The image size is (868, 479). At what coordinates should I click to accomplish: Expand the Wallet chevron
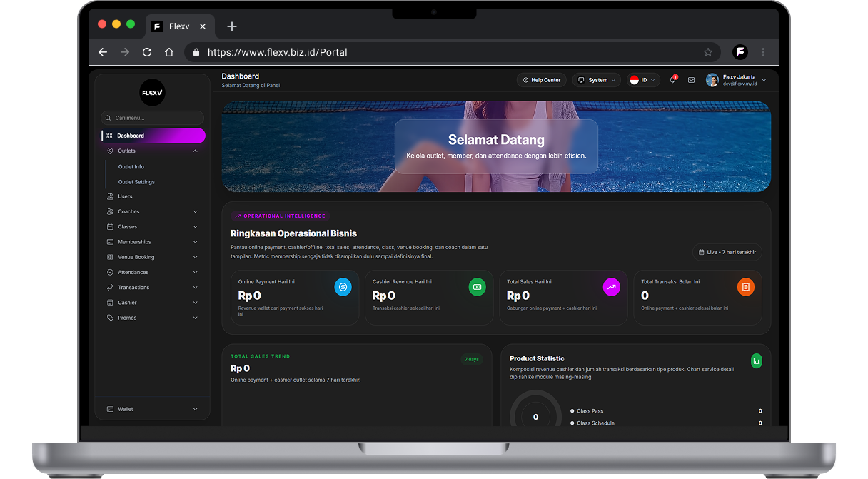[196, 409]
